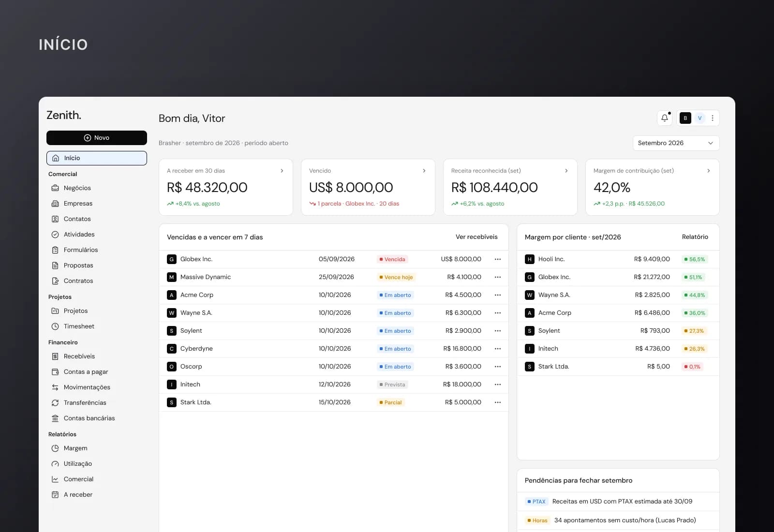The width and height of the screenshot is (774, 532).
Task: Open the Margem report
Action: pyautogui.click(x=97, y=448)
